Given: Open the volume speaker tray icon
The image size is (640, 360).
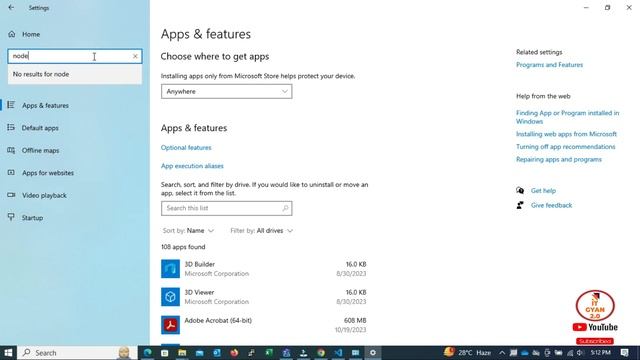Looking at the screenshot, I should pyautogui.click(x=580, y=353).
